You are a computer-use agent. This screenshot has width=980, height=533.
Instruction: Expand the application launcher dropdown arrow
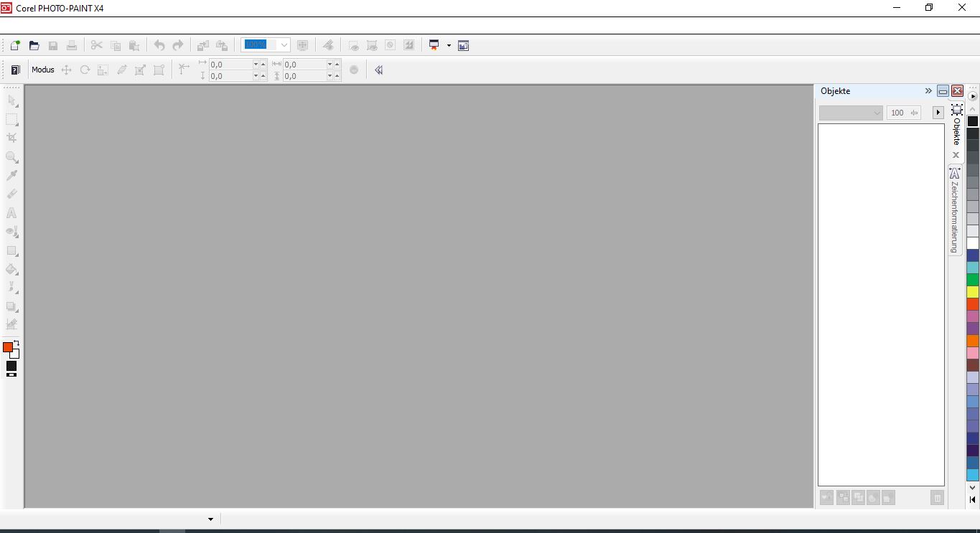[450, 45]
